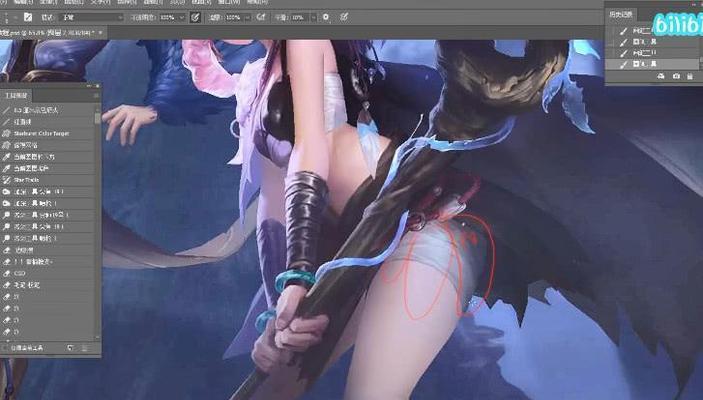Toggle pressure for opacity icon

coord(194,18)
